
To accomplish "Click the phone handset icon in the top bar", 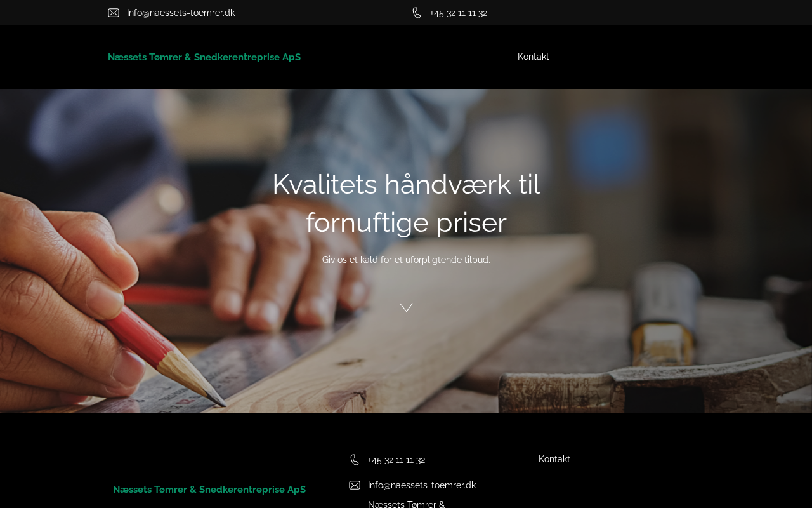I will (417, 13).
